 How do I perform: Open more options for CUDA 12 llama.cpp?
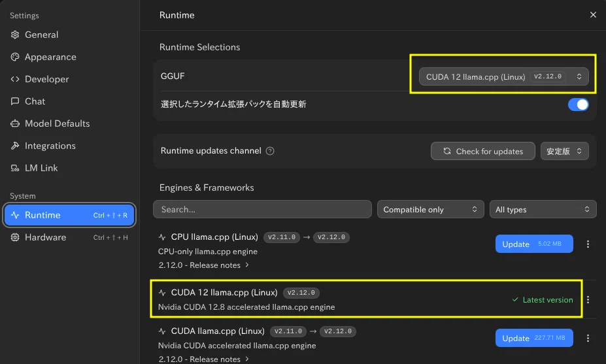click(x=588, y=299)
